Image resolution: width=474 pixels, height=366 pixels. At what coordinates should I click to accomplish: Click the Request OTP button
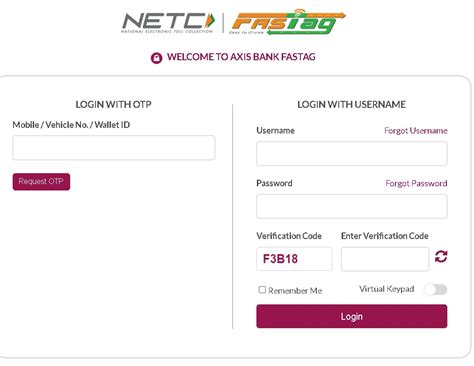(41, 182)
